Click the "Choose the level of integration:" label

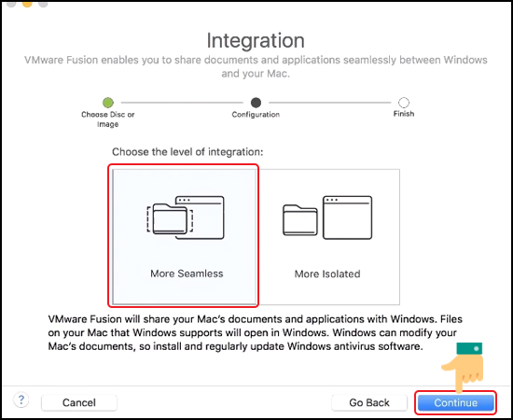click(x=187, y=152)
